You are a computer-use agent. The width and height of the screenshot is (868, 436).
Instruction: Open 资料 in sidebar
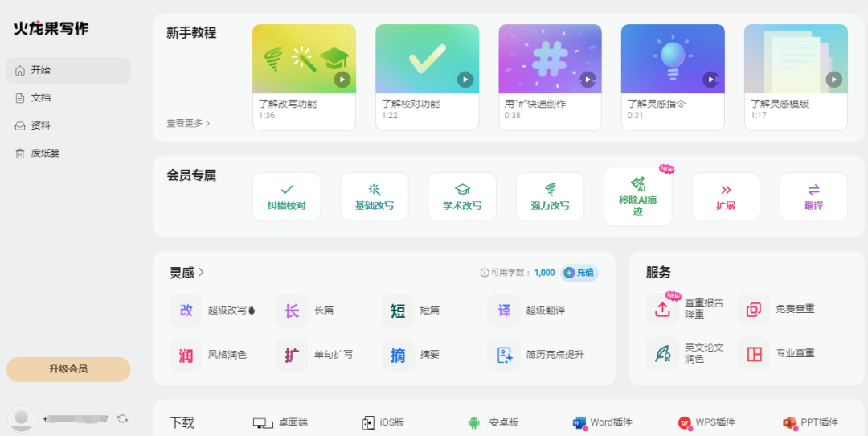click(x=68, y=125)
